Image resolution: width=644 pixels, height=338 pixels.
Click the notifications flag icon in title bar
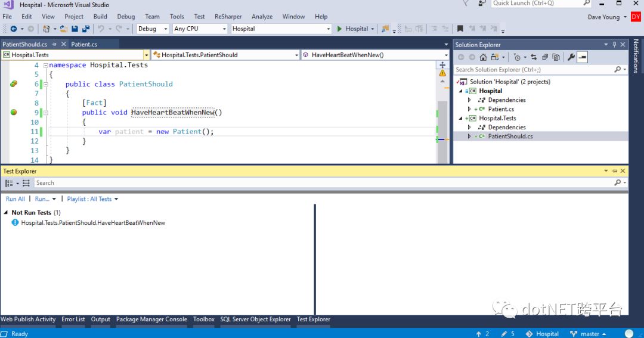tap(465, 4)
